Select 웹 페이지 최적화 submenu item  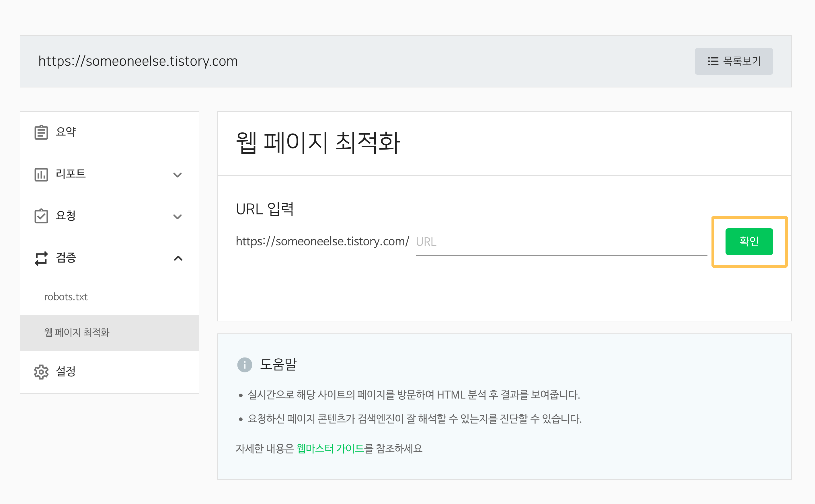tap(77, 332)
